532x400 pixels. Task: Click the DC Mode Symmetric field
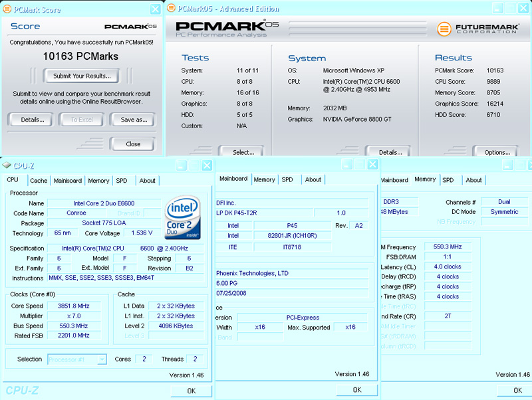click(504, 212)
